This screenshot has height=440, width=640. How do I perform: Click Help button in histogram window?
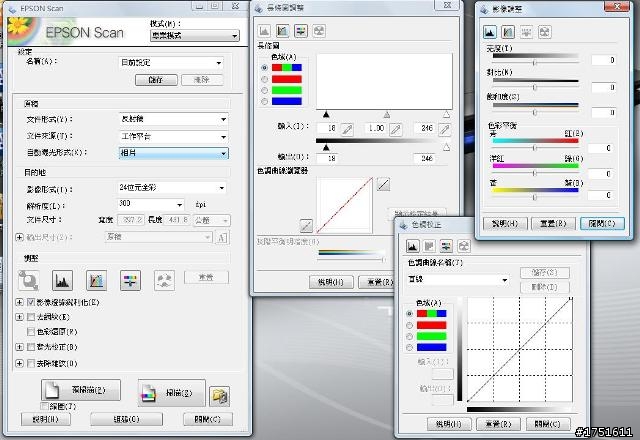(331, 282)
